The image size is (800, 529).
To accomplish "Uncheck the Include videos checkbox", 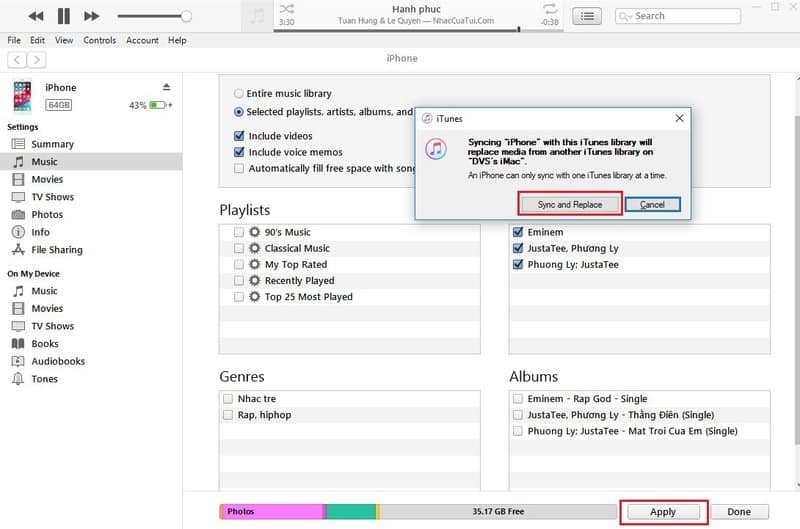I will 239,136.
